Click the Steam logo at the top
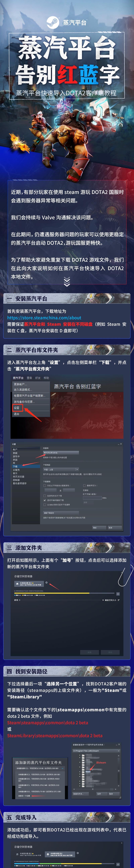This screenshot has width=134, height=868. coord(53,23)
